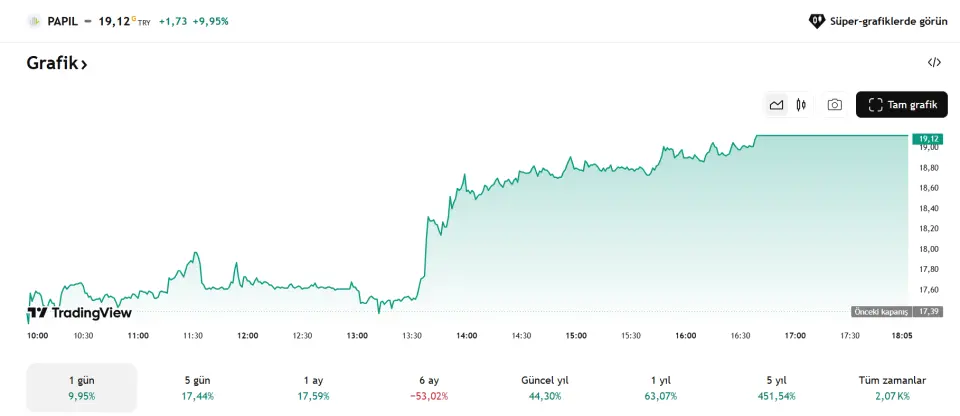Click the 19,12 current price label
Screen dimensions: 960x416
pyautogui.click(x=927, y=139)
